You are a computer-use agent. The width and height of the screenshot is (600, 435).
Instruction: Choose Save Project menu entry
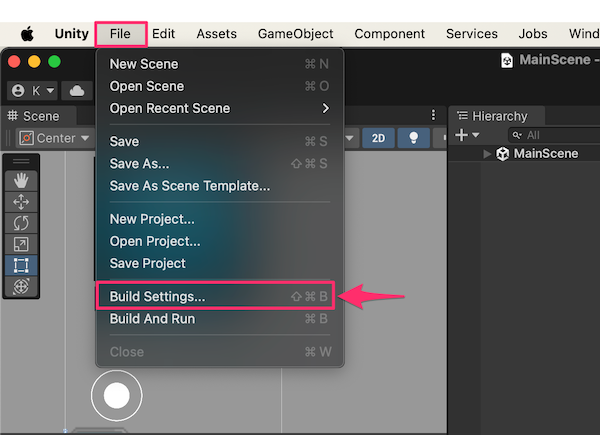(220, 263)
